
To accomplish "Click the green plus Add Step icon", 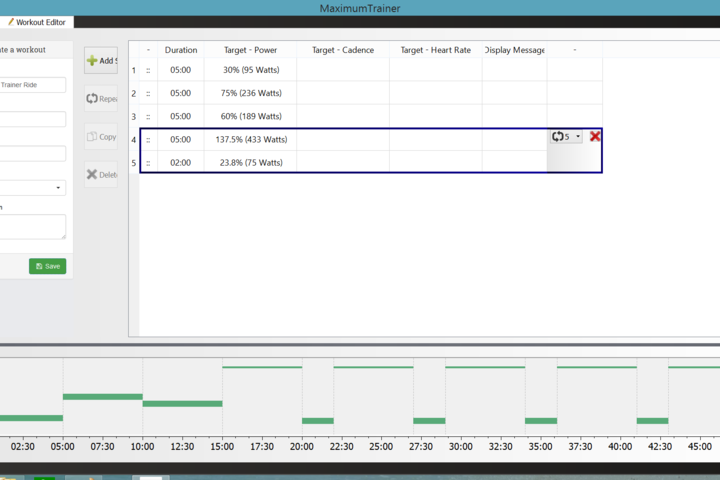I will pos(93,61).
